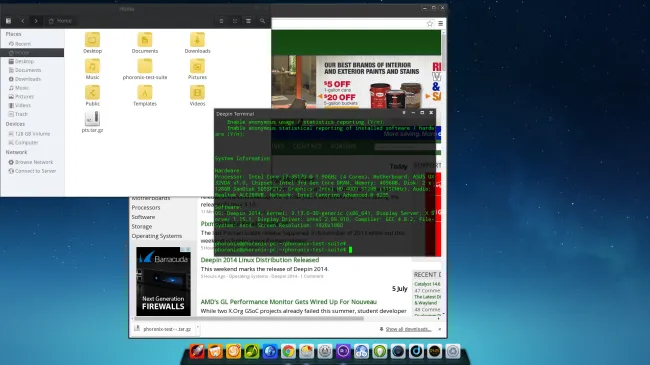This screenshot has height=365, width=650.
Task: Open file manager view options menu
Action: click(248, 21)
